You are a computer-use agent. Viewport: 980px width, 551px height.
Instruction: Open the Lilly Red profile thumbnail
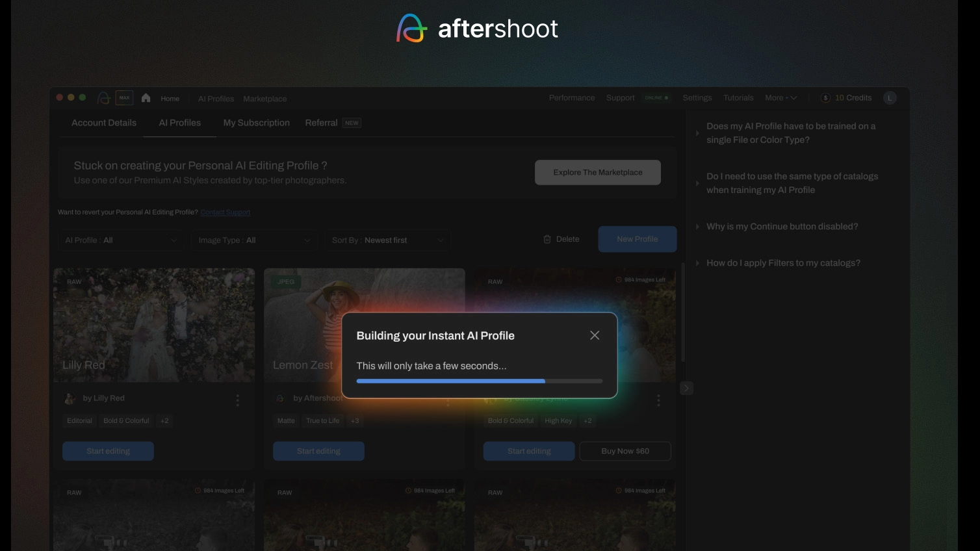click(x=154, y=325)
